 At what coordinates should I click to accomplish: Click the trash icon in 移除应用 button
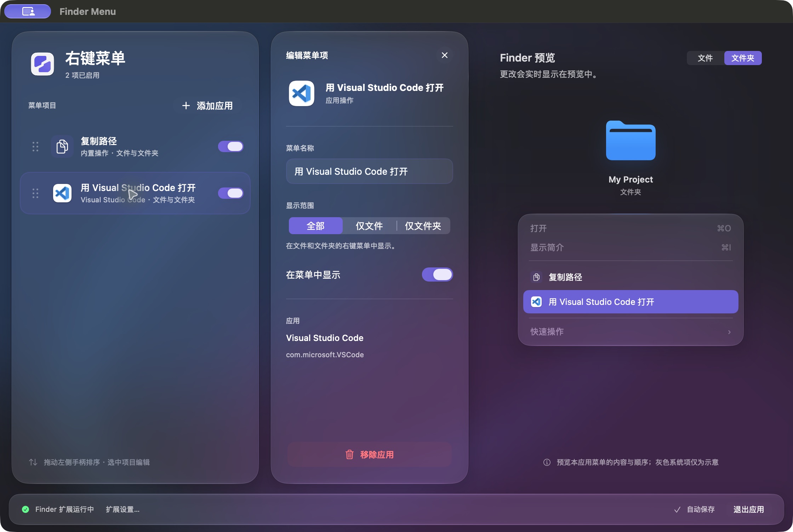[x=349, y=455]
